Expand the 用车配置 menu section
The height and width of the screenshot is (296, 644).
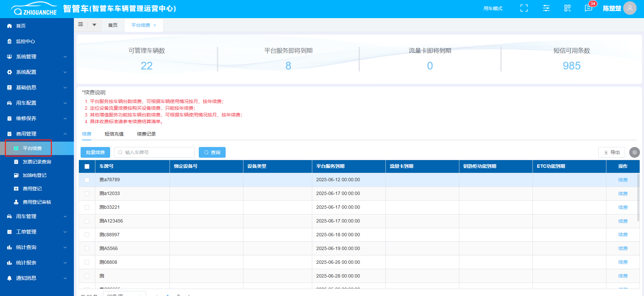pos(37,103)
